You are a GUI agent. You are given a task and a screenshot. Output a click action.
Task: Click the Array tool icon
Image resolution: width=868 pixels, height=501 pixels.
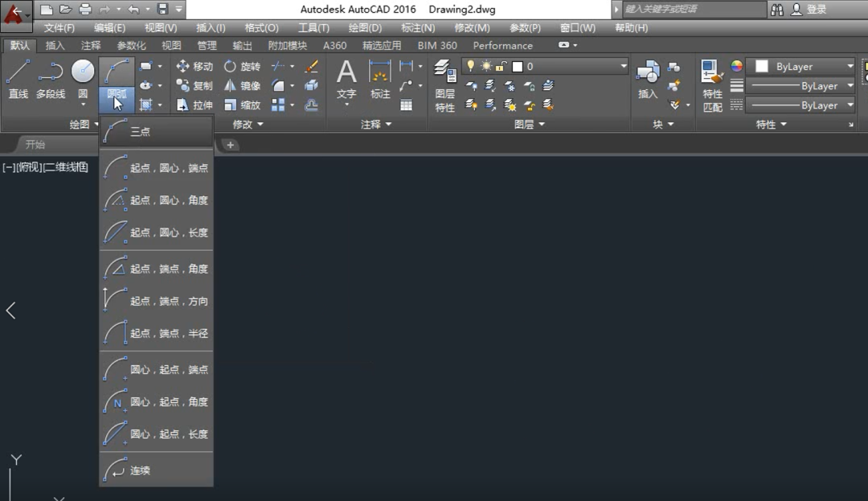[278, 105]
